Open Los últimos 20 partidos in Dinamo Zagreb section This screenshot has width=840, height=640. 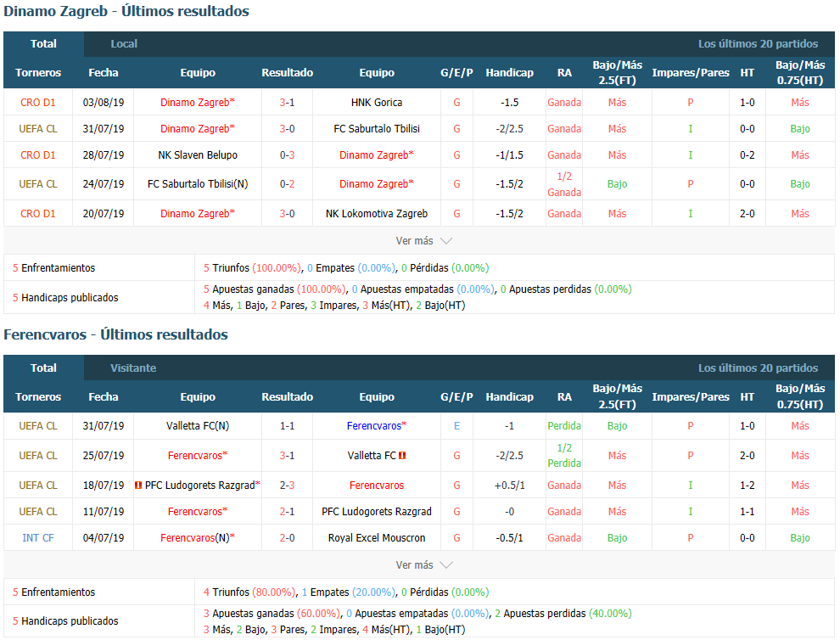click(x=758, y=44)
